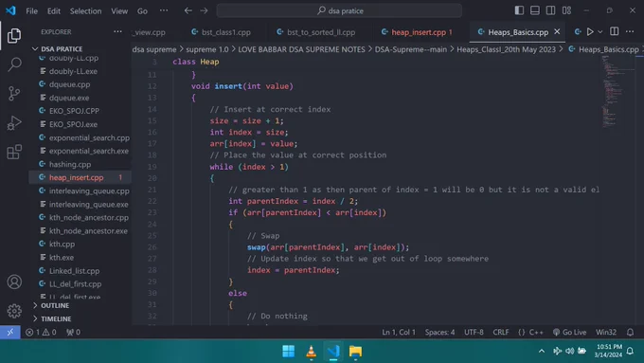Expand the TIMELINE section
The height and width of the screenshot is (363, 644).
pos(80,318)
